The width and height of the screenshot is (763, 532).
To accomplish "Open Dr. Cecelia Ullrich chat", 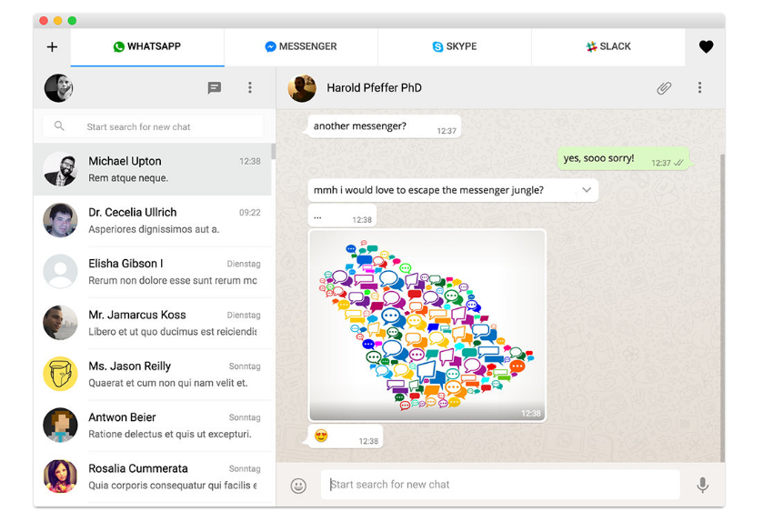I will (x=152, y=220).
